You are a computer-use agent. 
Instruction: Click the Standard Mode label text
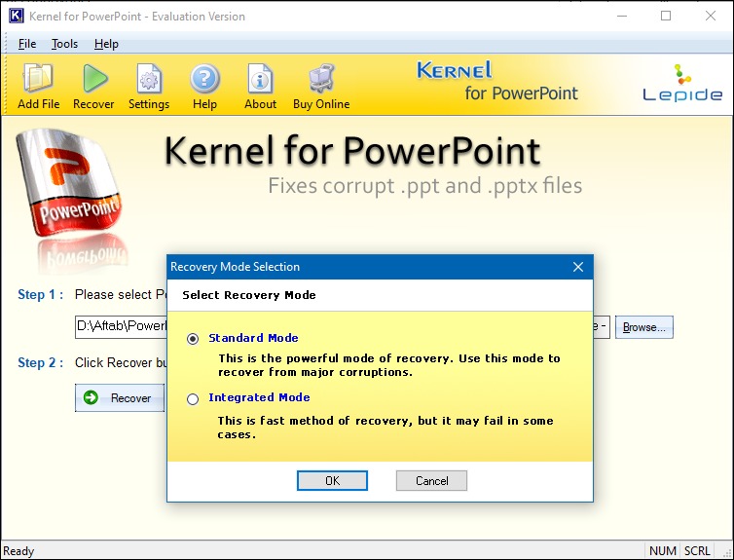[253, 338]
